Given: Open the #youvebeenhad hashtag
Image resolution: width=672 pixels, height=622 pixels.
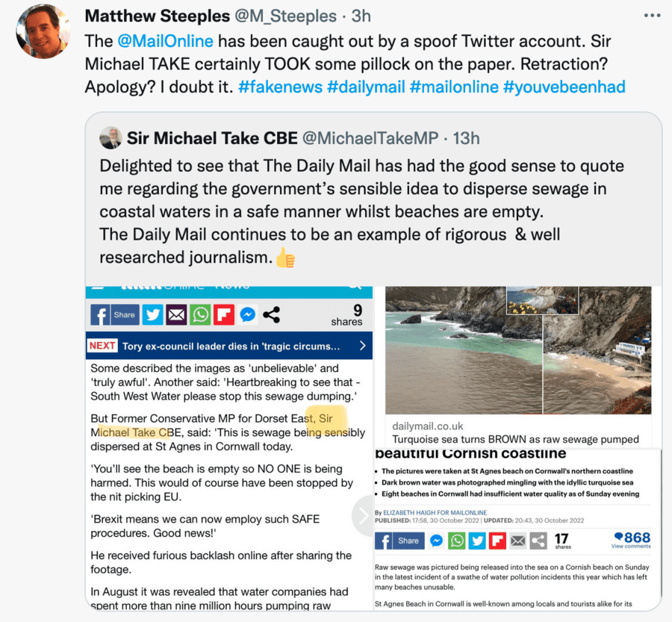Looking at the screenshot, I should pyautogui.click(x=564, y=87).
